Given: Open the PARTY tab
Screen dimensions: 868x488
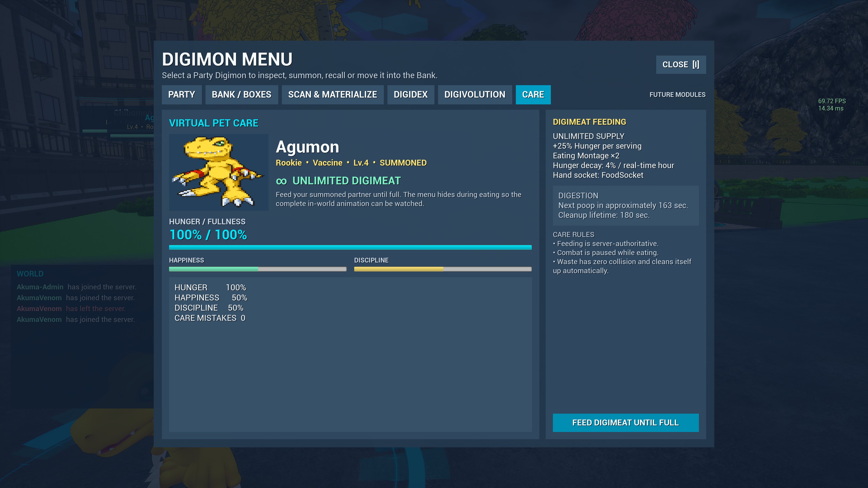Looking at the screenshot, I should click(182, 95).
